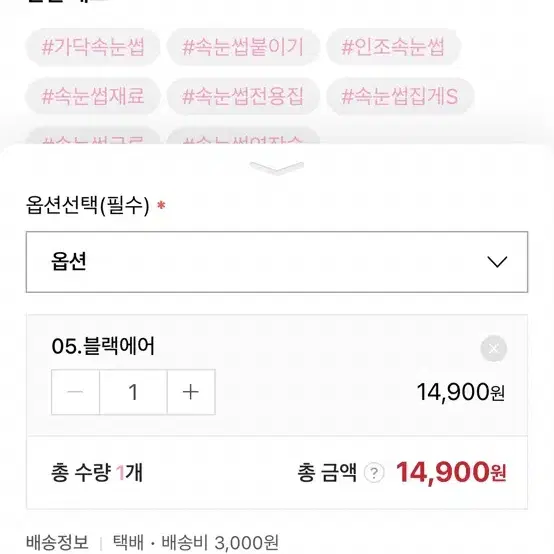
Task: Click the 총 수량 1개 text
Action: [x=97, y=473]
